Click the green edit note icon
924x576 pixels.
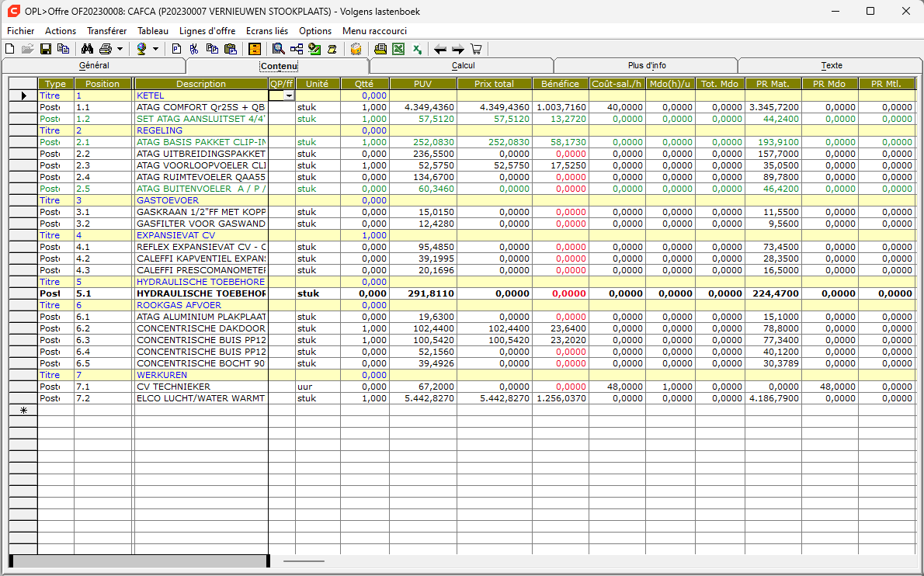click(x=314, y=49)
